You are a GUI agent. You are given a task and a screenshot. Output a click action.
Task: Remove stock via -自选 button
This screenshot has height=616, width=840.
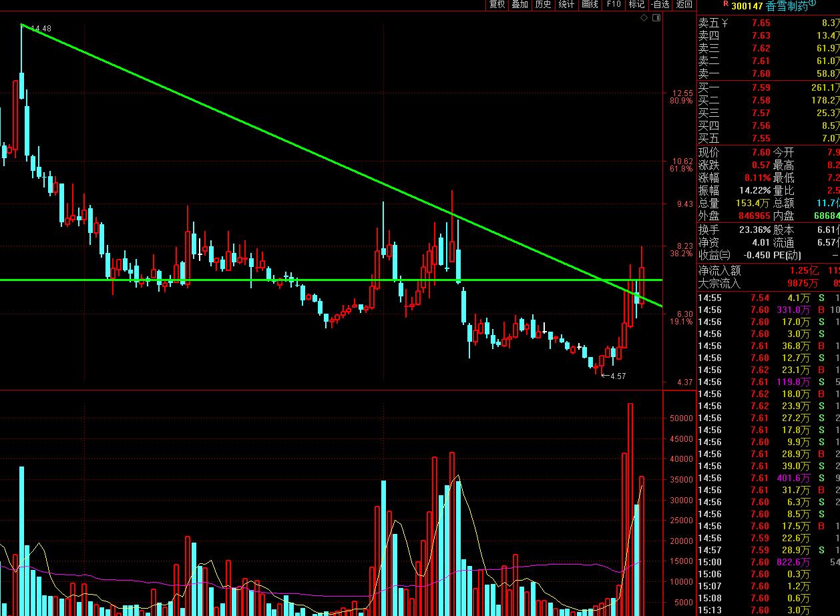point(660,5)
